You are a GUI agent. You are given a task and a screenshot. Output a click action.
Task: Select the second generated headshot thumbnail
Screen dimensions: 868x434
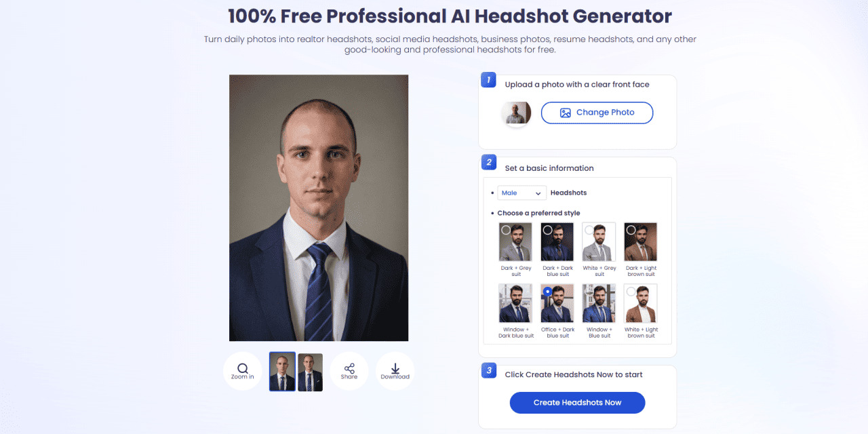[311, 372]
